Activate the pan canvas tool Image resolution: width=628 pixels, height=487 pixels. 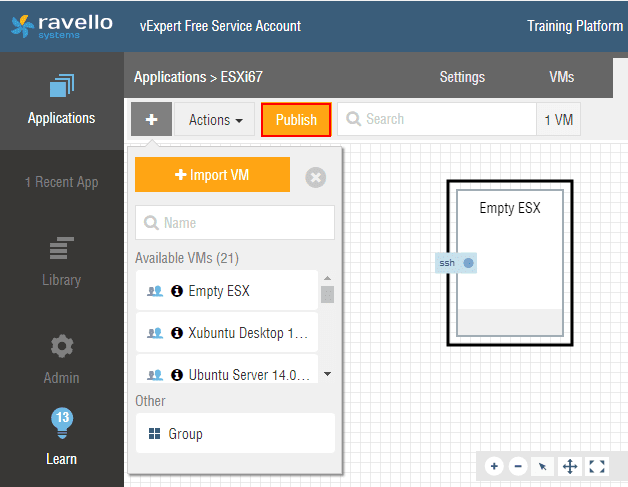[570, 466]
